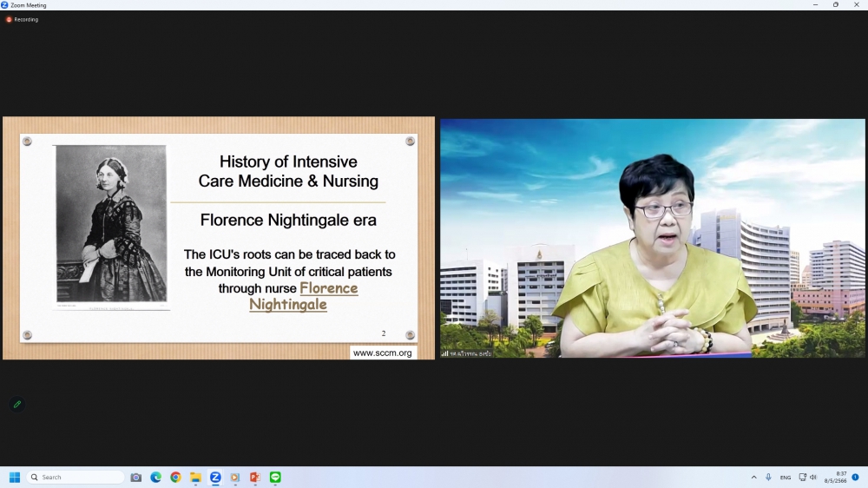Viewport: 868px width, 488px height.
Task: Click the microphone icon in system tray
Action: tap(768, 478)
